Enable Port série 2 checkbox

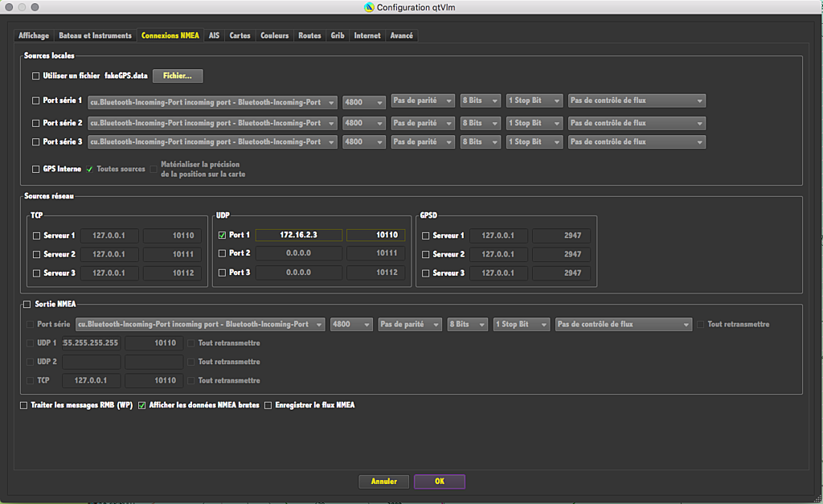pos(35,123)
